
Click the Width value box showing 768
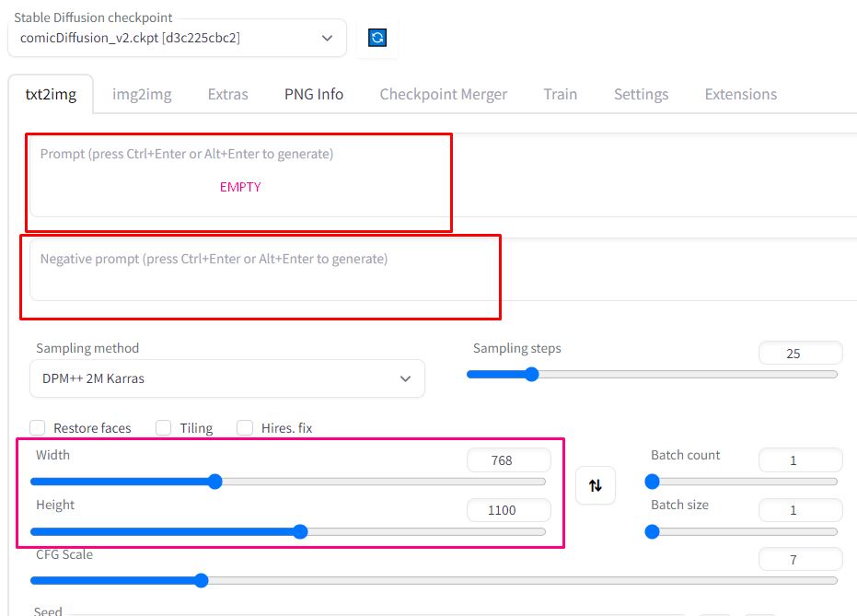click(x=509, y=460)
